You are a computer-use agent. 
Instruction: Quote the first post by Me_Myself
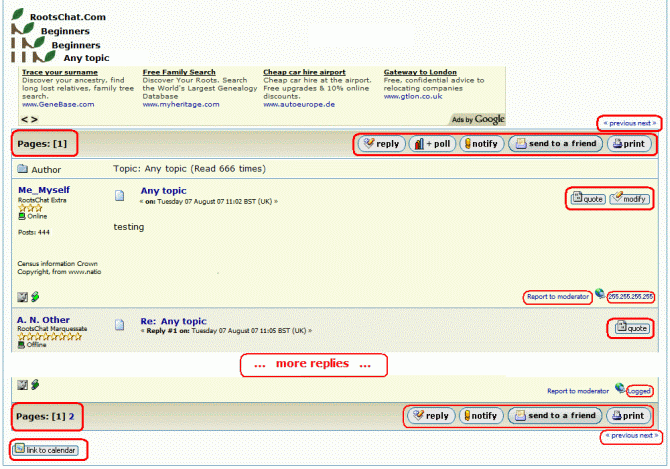click(587, 198)
